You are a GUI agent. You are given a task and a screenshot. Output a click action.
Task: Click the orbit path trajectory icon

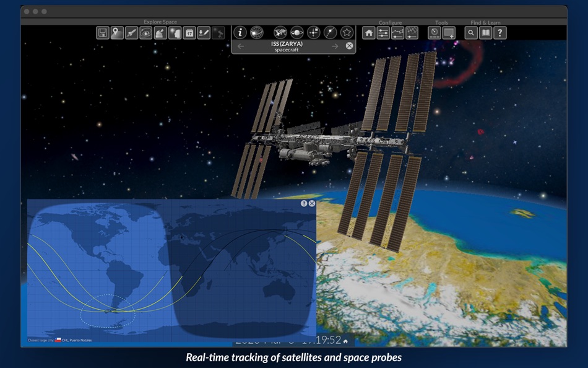[x=330, y=32]
